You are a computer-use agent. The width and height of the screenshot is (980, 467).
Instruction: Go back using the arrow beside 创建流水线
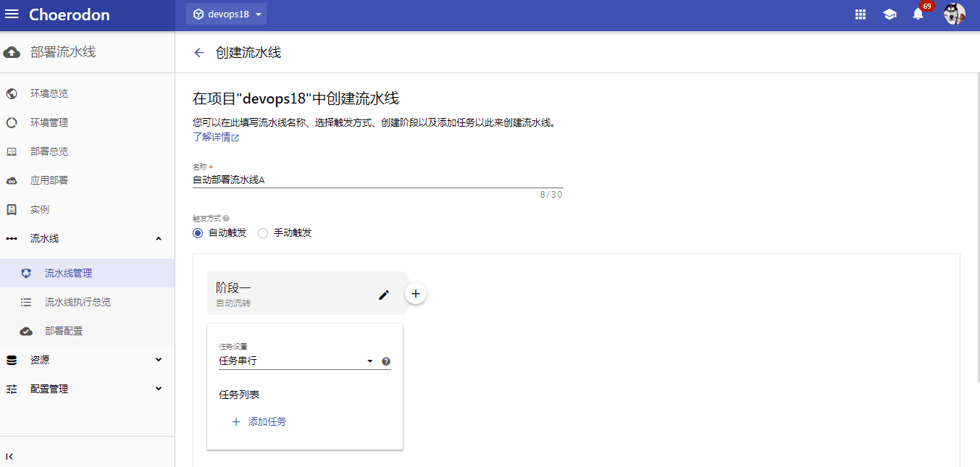pyautogui.click(x=199, y=53)
